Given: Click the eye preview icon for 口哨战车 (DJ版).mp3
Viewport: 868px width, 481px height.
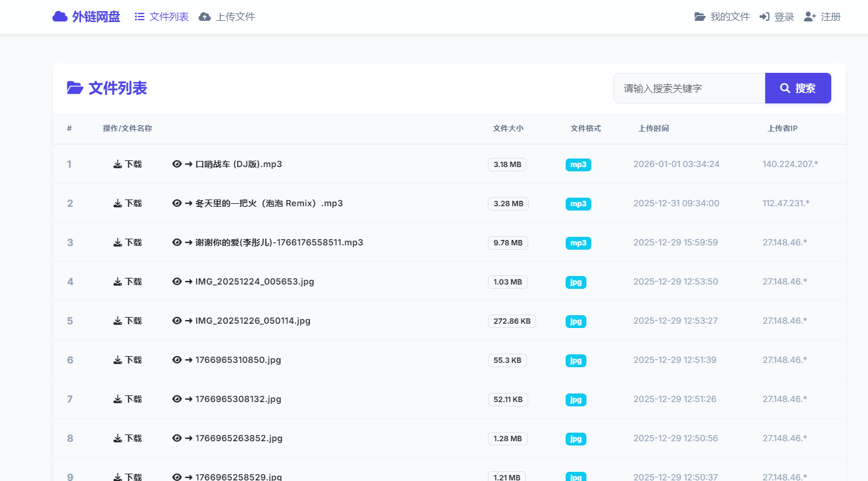Looking at the screenshot, I should [x=177, y=164].
